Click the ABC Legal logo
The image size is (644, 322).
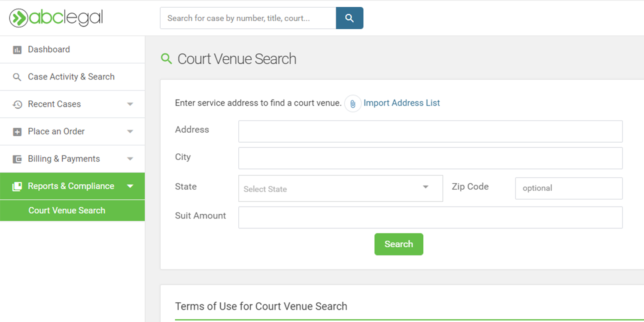[x=56, y=18]
